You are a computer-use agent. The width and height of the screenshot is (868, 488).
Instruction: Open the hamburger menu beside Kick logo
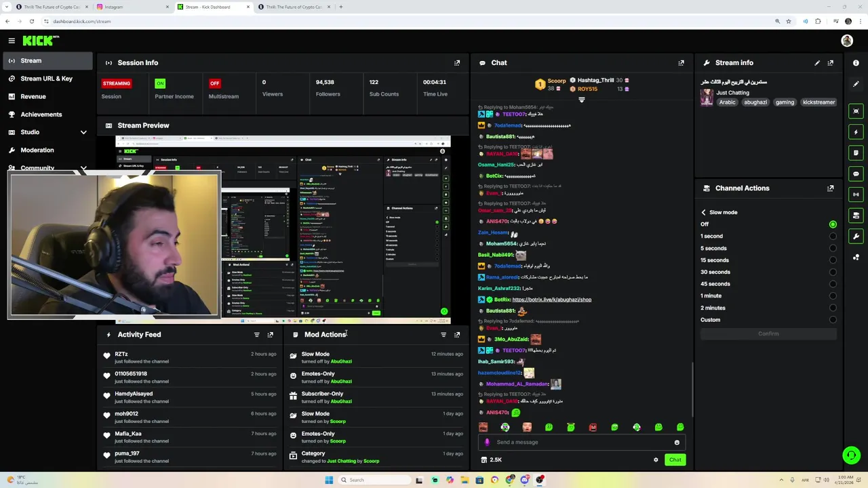pos(12,41)
